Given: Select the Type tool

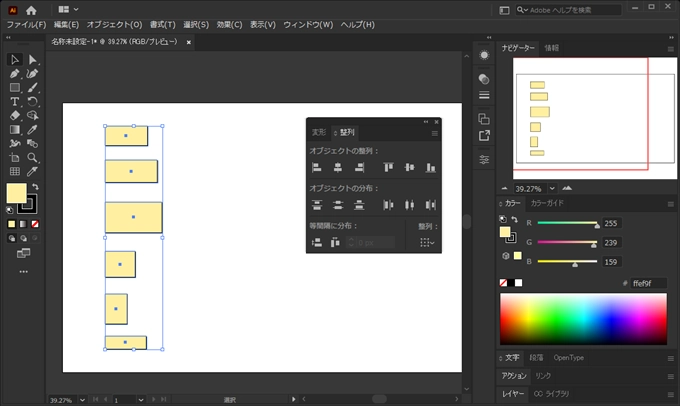Looking at the screenshot, I should pyautogui.click(x=15, y=102).
